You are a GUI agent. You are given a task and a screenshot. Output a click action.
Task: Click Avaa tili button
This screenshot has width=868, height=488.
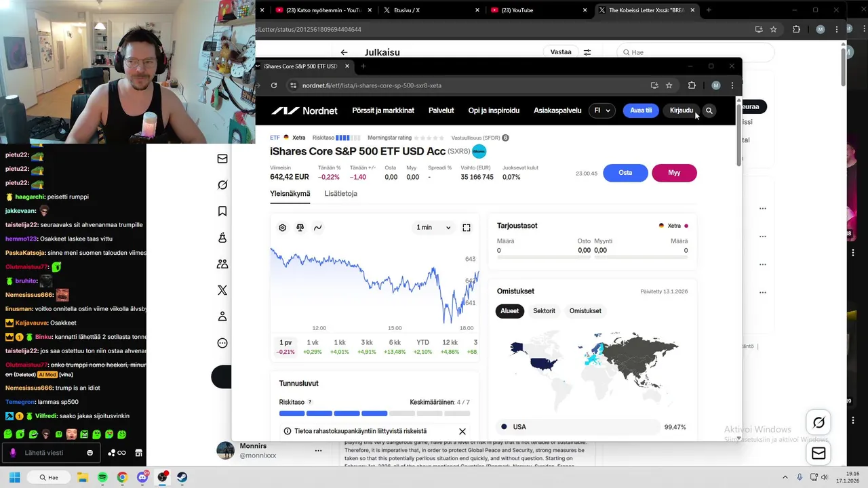click(641, 110)
